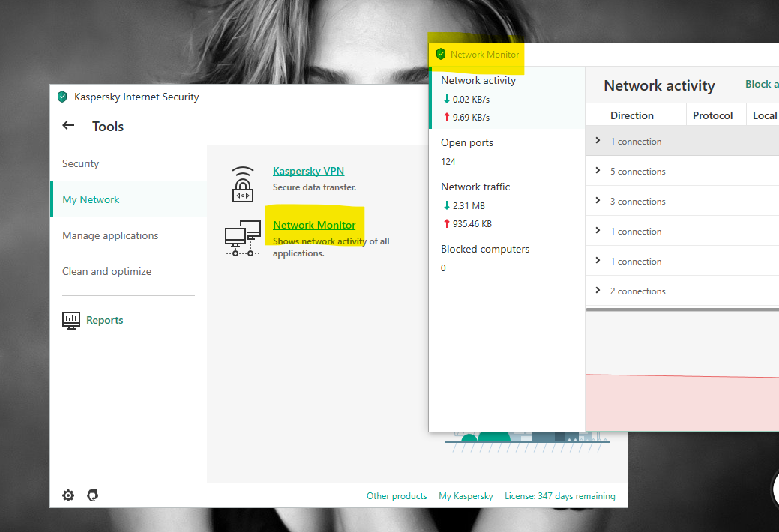Click the Network Monitor window shield icon
The width and height of the screenshot is (779, 532).
pyautogui.click(x=440, y=54)
